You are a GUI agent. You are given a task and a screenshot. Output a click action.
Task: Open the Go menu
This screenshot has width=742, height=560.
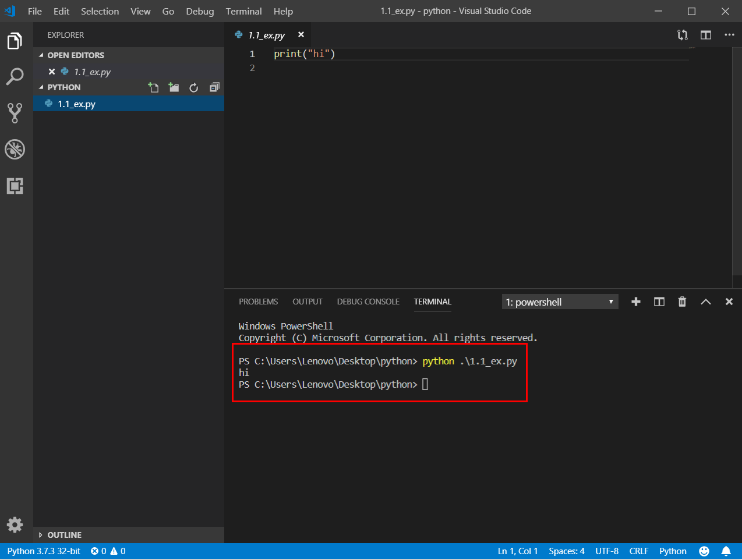[x=168, y=11]
